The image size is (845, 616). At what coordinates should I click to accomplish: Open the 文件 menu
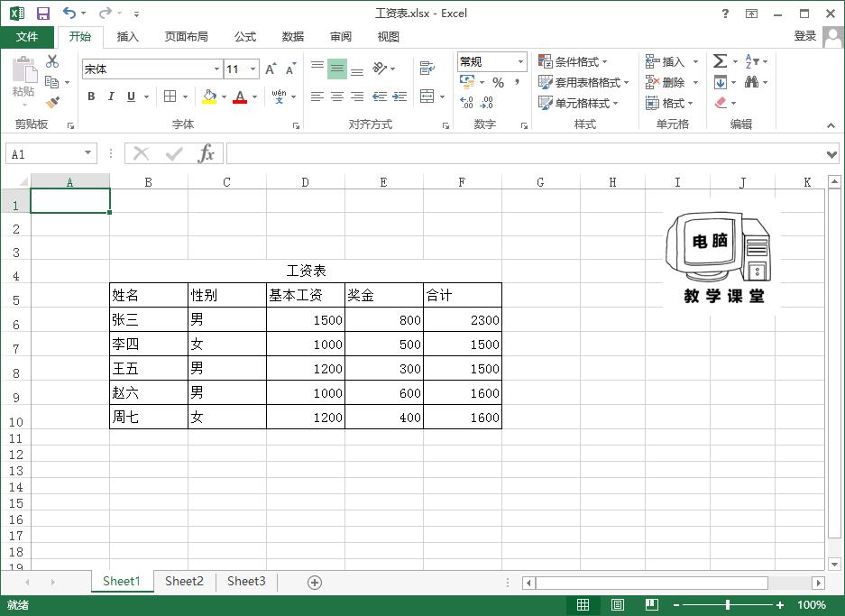click(28, 37)
